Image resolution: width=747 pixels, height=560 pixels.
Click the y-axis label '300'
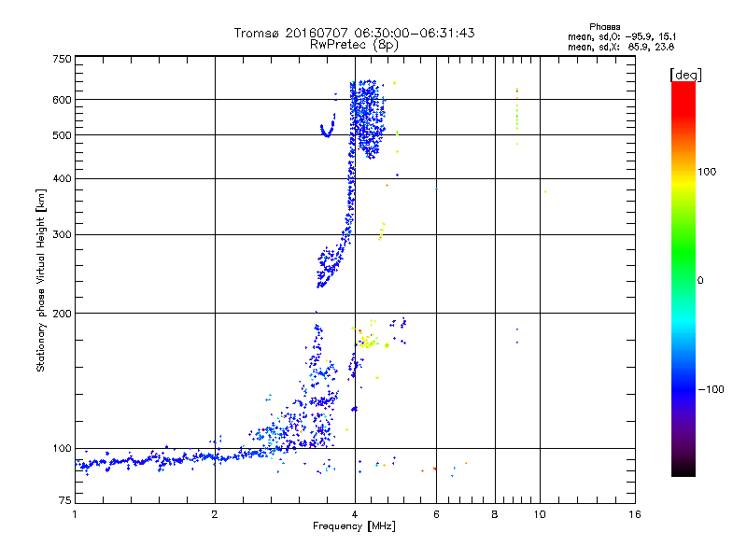[x=63, y=235]
